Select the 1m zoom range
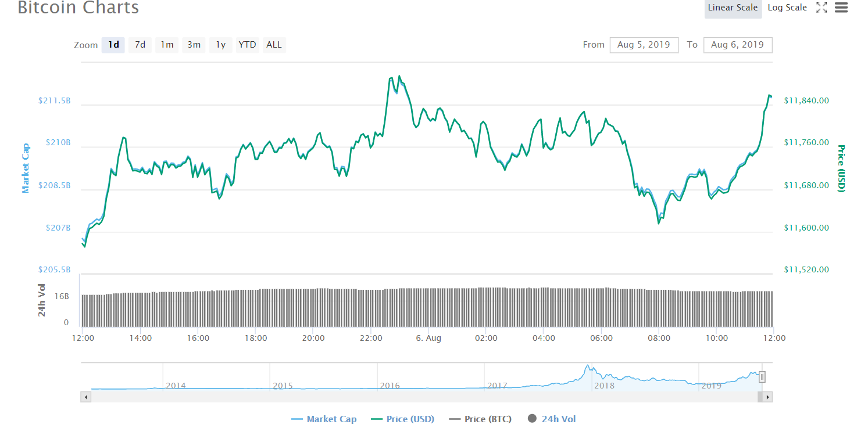868x428 pixels. (x=167, y=45)
